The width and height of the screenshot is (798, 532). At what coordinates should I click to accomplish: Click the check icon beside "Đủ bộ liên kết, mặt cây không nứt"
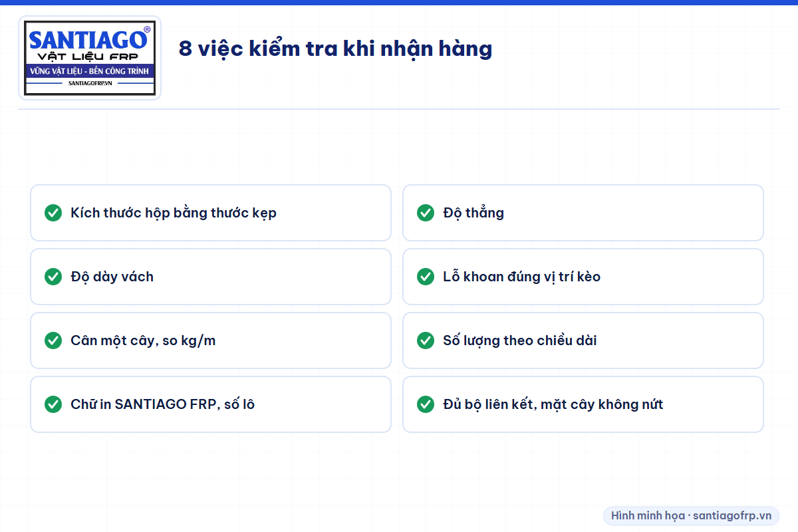[426, 404]
